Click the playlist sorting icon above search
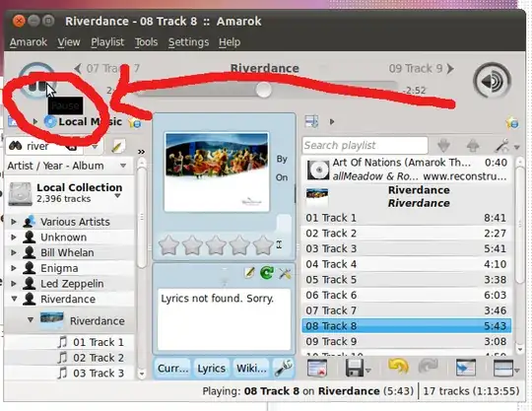Image resolution: width=532 pixels, height=411 pixels. [x=311, y=121]
